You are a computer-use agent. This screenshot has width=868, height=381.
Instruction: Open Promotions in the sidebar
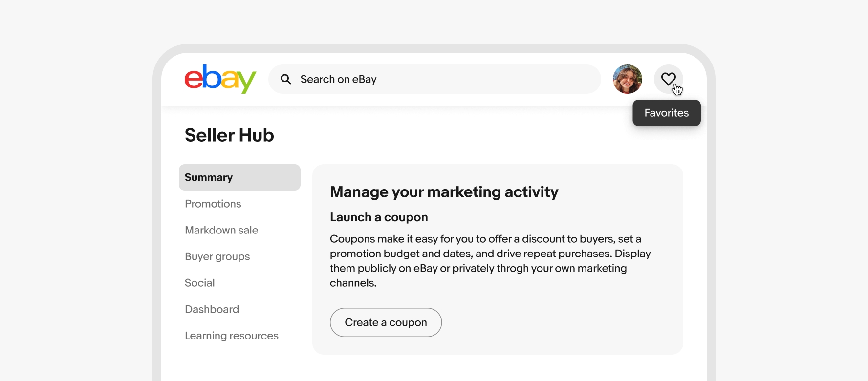pyautogui.click(x=213, y=204)
